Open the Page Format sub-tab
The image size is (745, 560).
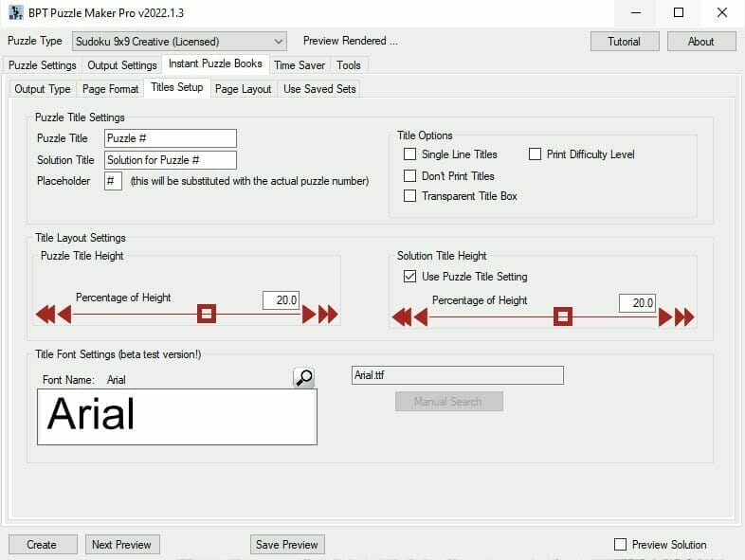(110, 89)
